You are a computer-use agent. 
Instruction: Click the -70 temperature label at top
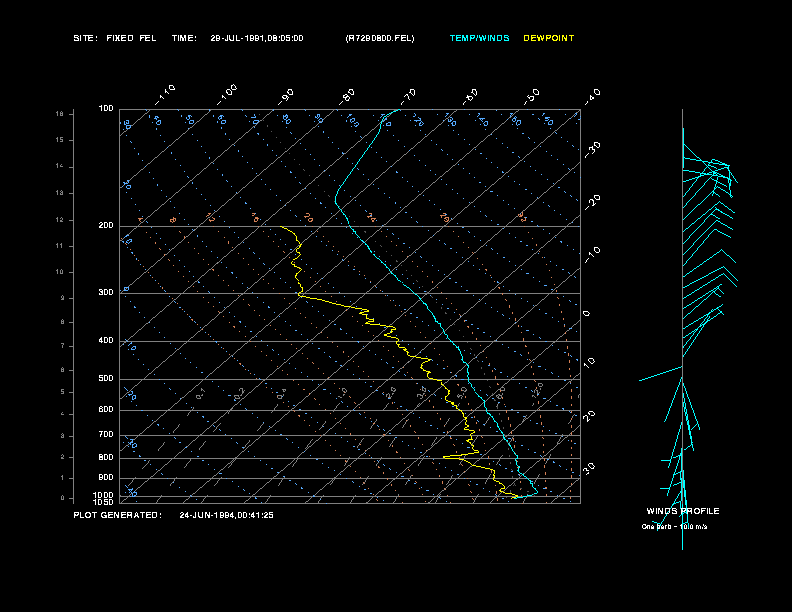tap(408, 96)
